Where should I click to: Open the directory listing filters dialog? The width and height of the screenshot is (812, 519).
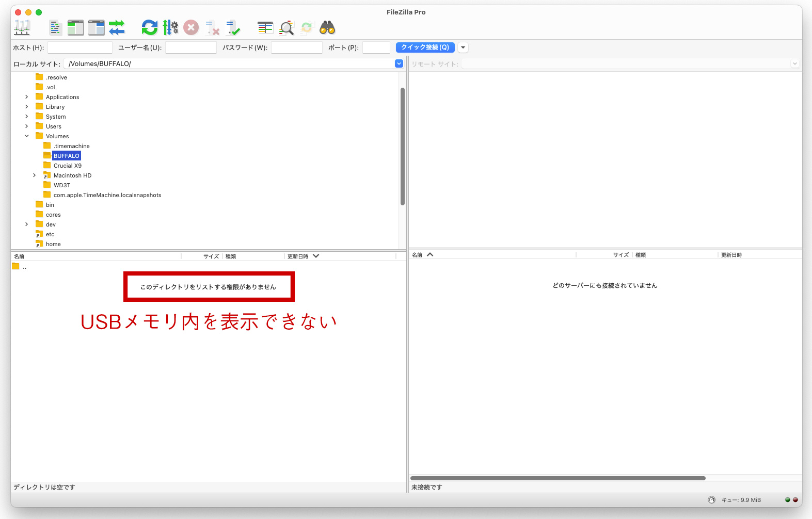coord(265,28)
